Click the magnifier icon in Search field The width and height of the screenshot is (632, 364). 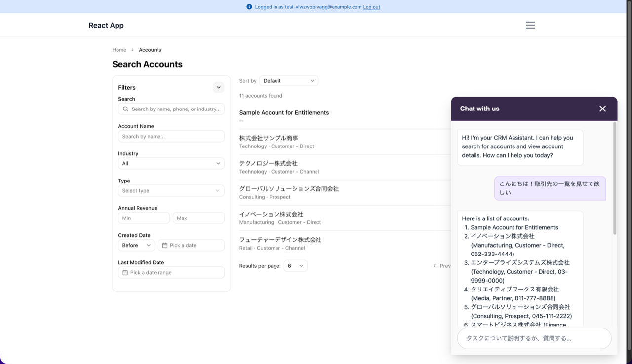126,109
